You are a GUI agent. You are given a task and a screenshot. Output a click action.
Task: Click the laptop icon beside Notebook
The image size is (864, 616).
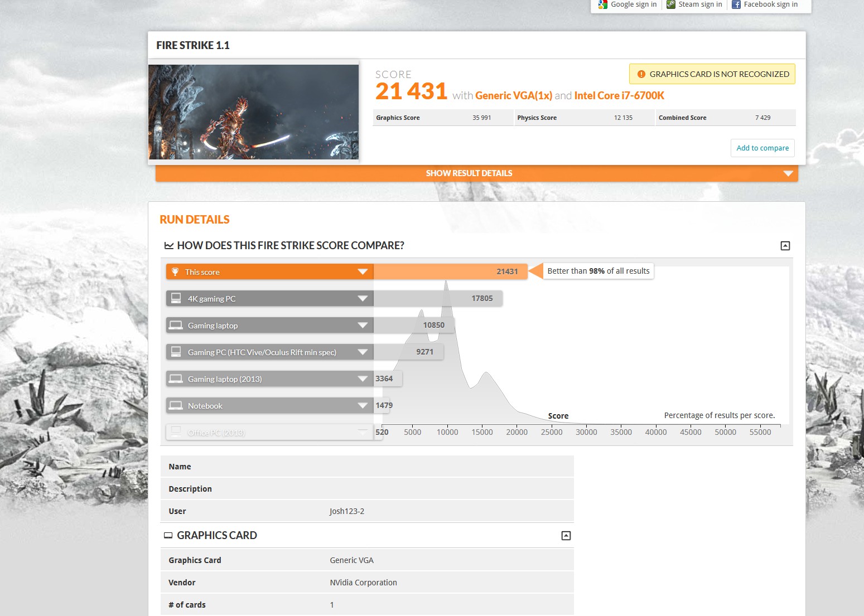pyautogui.click(x=176, y=405)
